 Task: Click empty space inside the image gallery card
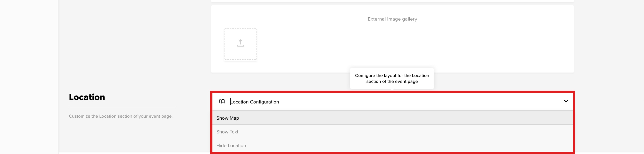tap(400, 47)
